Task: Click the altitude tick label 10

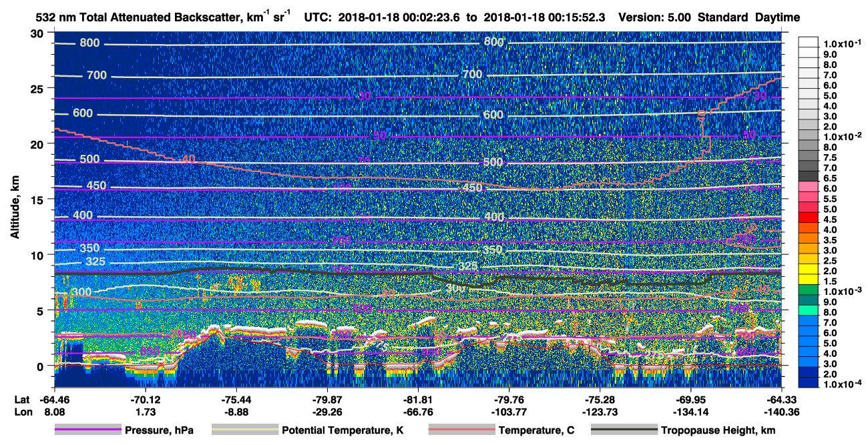Action: tap(39, 255)
